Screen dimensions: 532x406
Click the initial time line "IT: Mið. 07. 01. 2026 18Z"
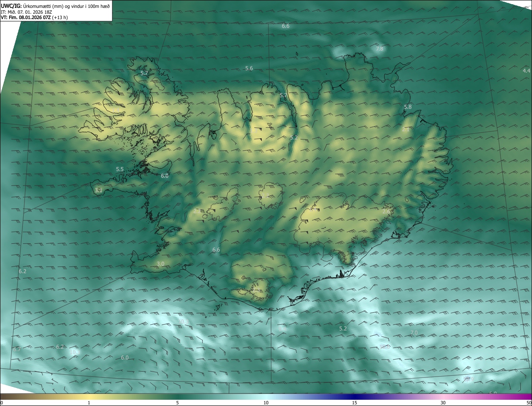tap(27, 12)
